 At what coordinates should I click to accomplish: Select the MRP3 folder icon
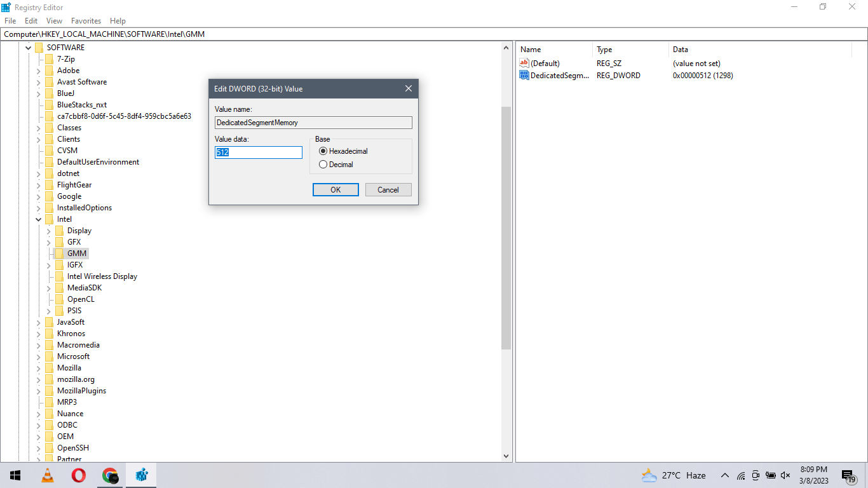coord(49,402)
